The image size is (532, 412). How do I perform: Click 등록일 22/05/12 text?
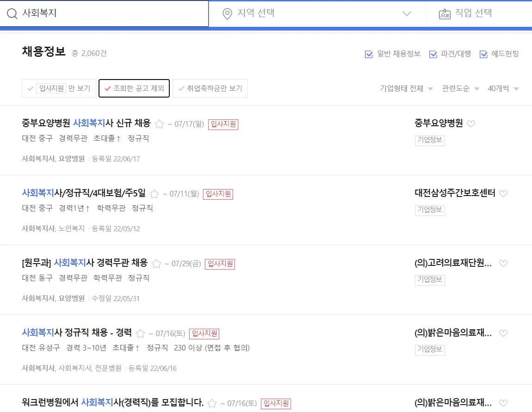point(116,228)
